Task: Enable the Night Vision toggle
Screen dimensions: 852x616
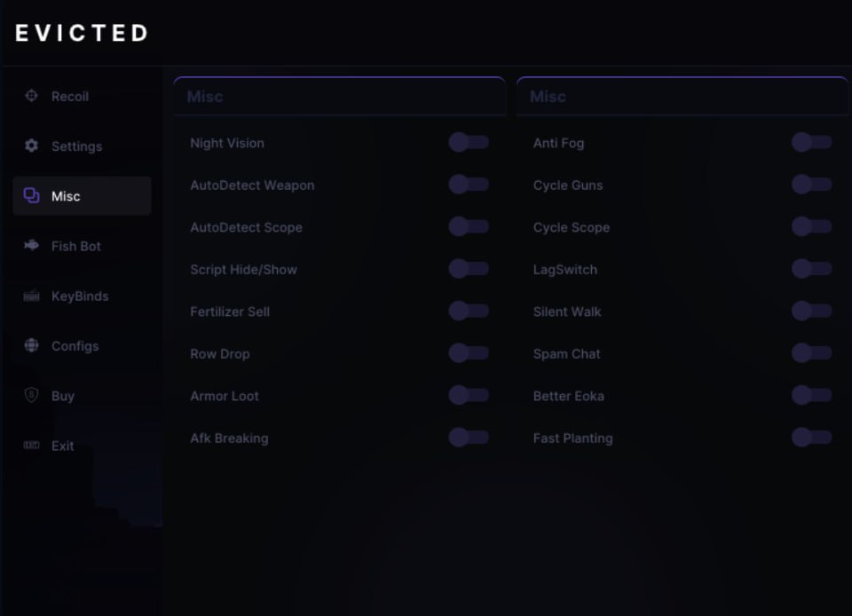Action: click(469, 143)
